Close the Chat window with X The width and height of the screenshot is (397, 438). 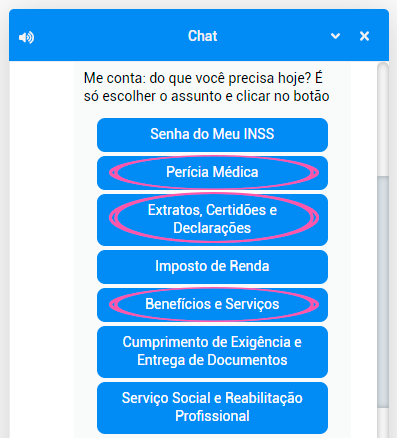364,36
